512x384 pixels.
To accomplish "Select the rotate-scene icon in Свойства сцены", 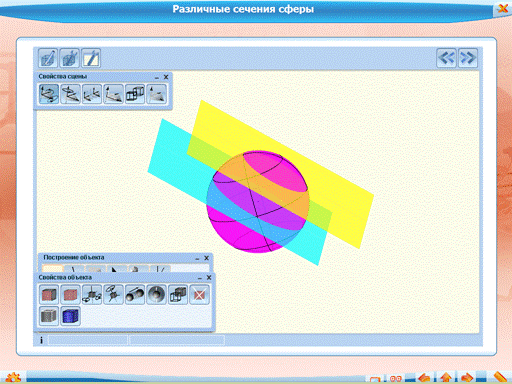I will pos(49,94).
